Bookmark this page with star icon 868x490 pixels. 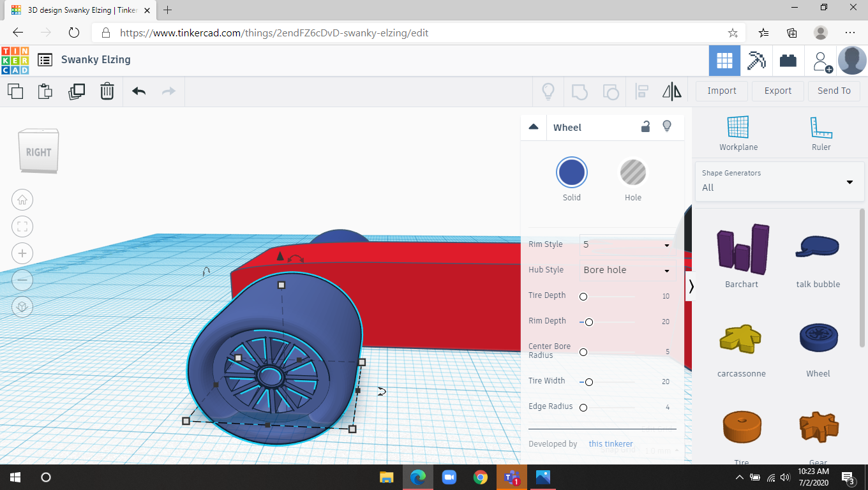pos(733,33)
